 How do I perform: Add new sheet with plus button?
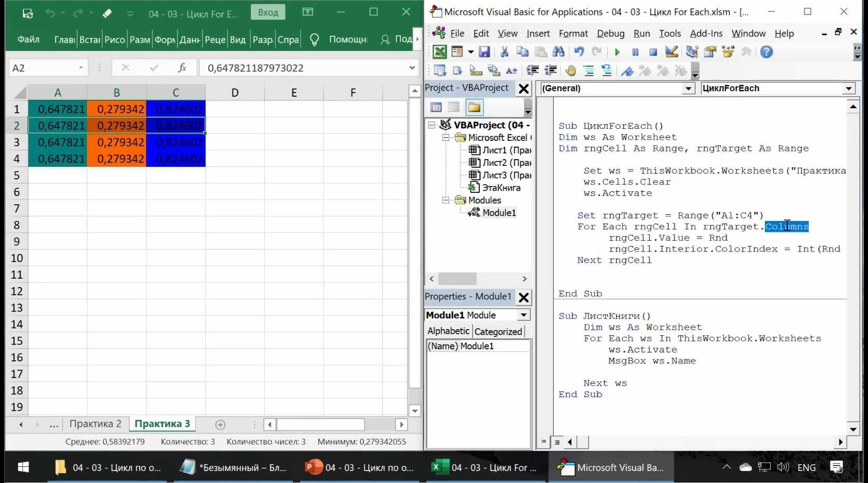220,425
